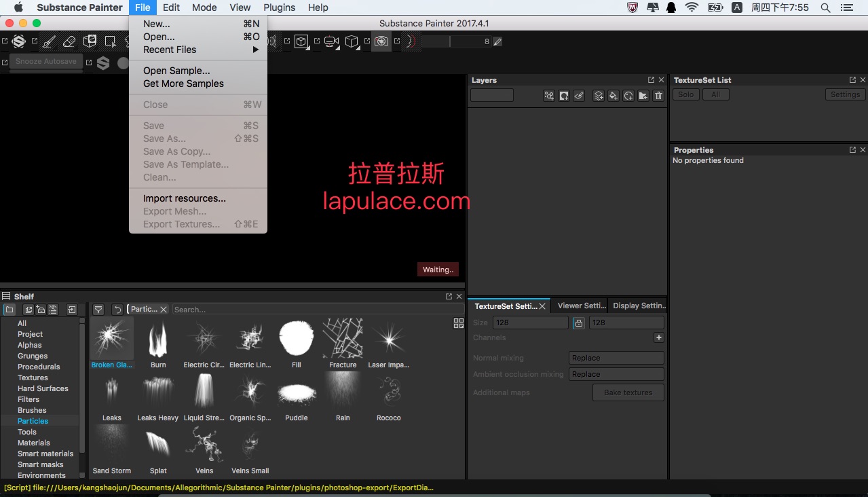868x497 pixels.
Task: Select the Paint brush tool in toolbar
Action: (48, 41)
